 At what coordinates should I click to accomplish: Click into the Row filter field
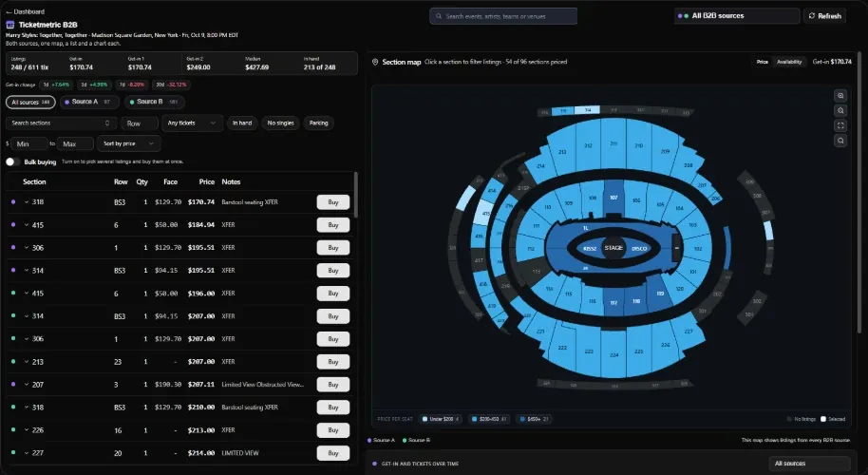[x=139, y=123]
